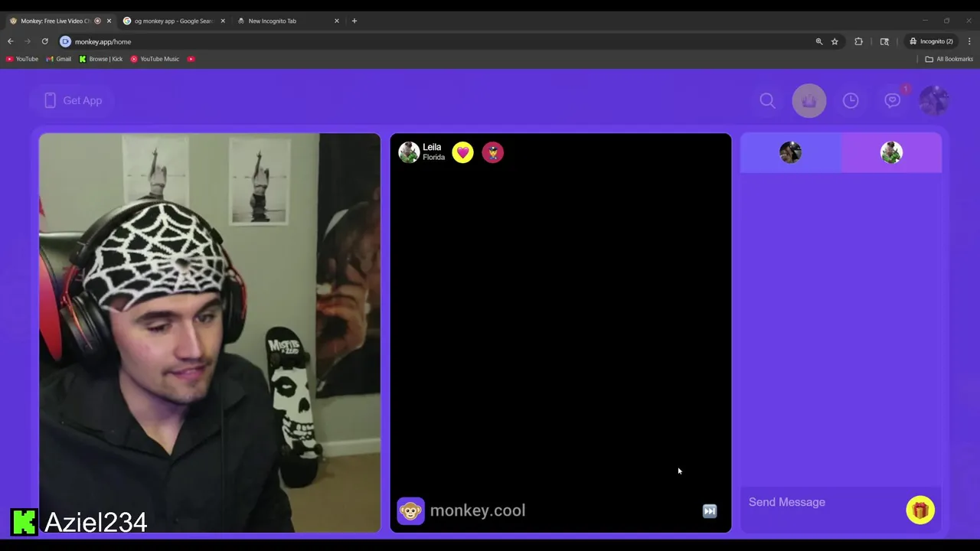Open Browse | Kick bookmark
The width and height of the screenshot is (980, 551).
(101, 59)
